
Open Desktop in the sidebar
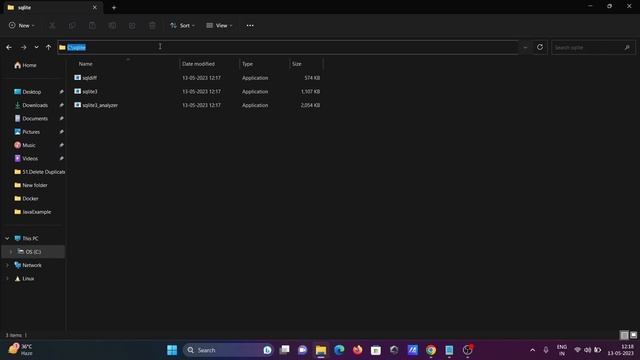[33, 92]
